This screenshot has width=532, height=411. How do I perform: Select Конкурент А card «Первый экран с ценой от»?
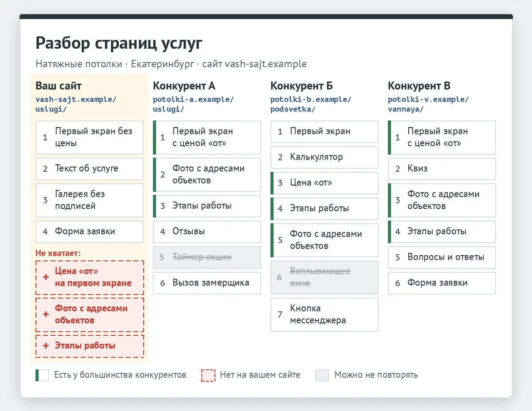[x=207, y=137]
